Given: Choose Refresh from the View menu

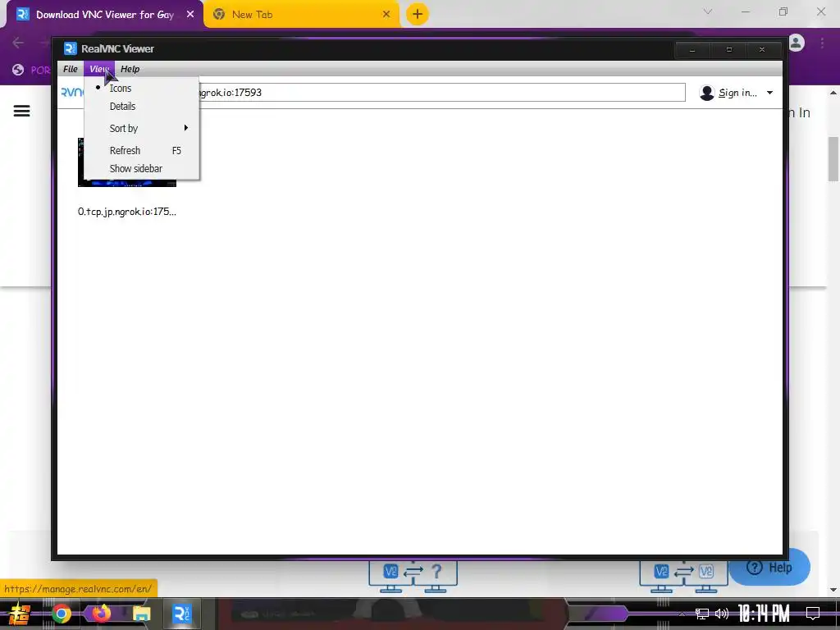Looking at the screenshot, I should tap(141, 151).
